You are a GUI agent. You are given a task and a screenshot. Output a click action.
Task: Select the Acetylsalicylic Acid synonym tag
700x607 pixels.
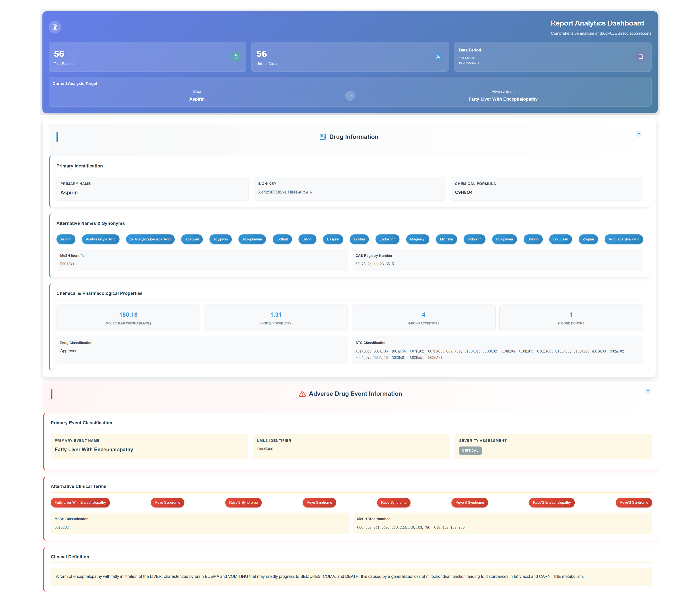point(100,239)
